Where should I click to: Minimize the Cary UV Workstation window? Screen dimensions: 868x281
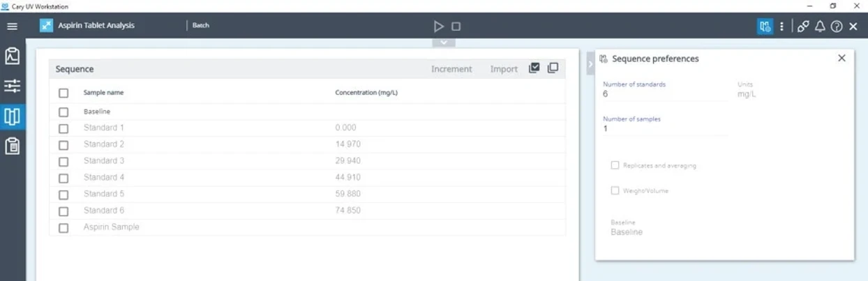[x=810, y=6]
